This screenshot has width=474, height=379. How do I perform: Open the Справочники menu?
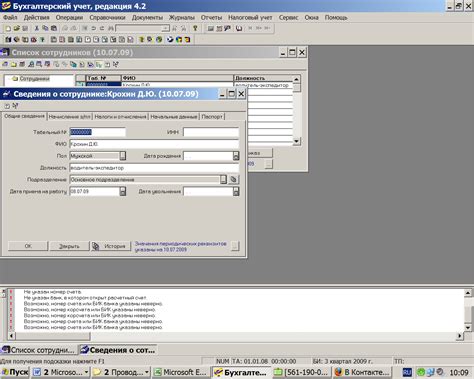tap(107, 18)
